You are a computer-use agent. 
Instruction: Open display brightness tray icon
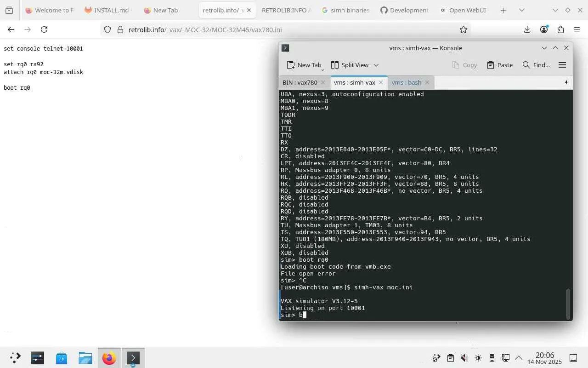tap(478, 358)
